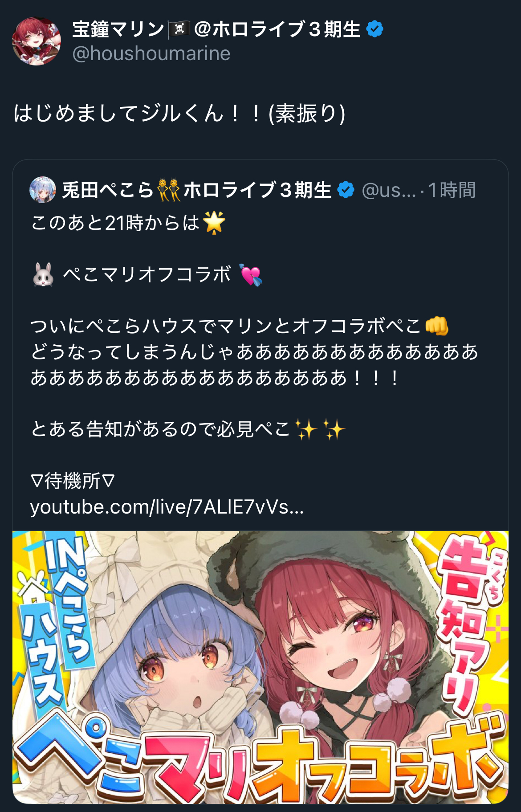Open the youtube.com/live/7ALIE7vVs link
521x812 pixels.
tap(167, 507)
